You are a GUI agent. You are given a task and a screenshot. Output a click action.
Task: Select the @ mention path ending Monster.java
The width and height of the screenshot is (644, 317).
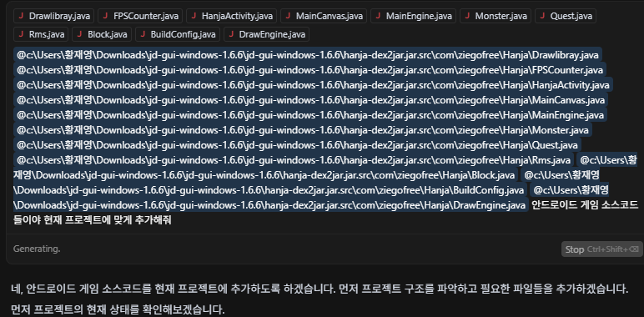pyautogui.click(x=303, y=130)
